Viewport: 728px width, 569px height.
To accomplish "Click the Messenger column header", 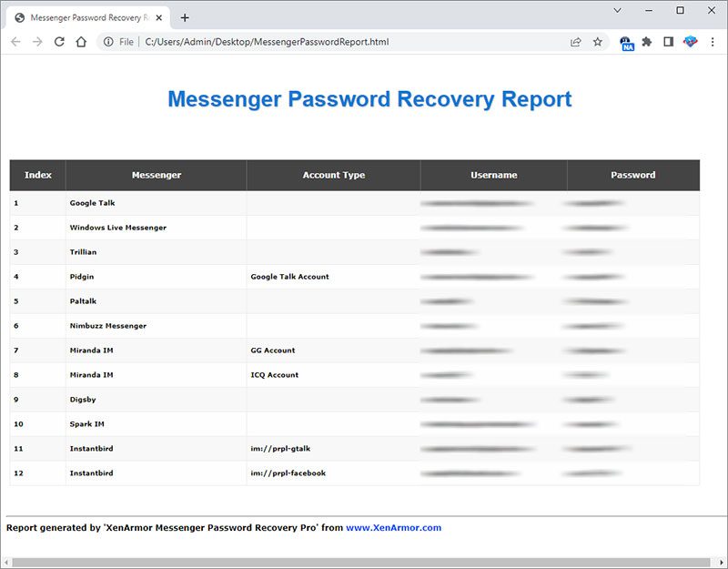I will coord(157,175).
